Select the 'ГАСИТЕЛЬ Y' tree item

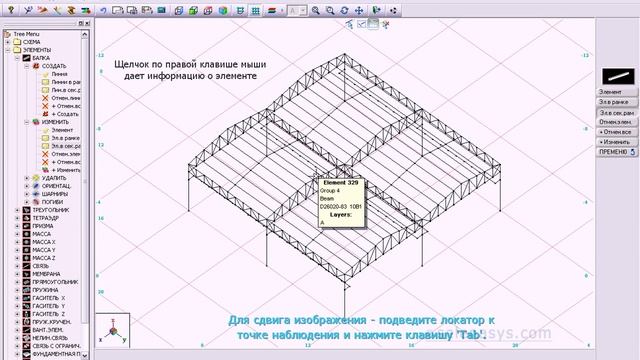tap(49, 306)
